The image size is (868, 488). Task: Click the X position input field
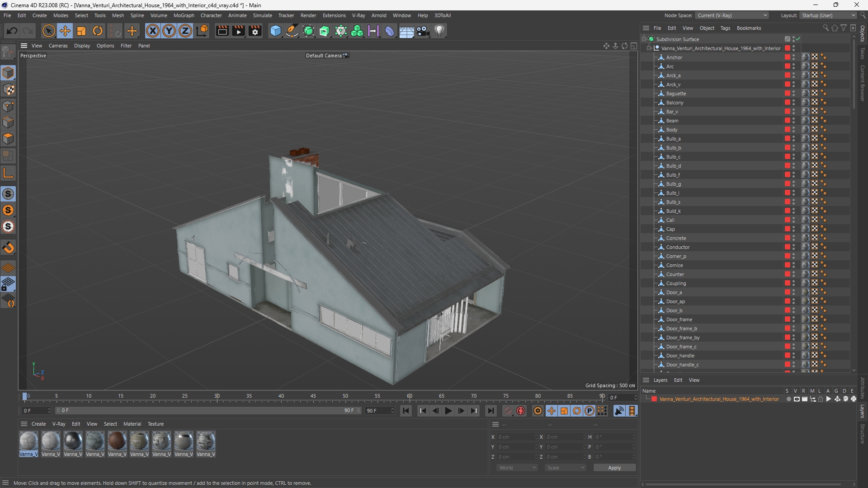[516, 437]
